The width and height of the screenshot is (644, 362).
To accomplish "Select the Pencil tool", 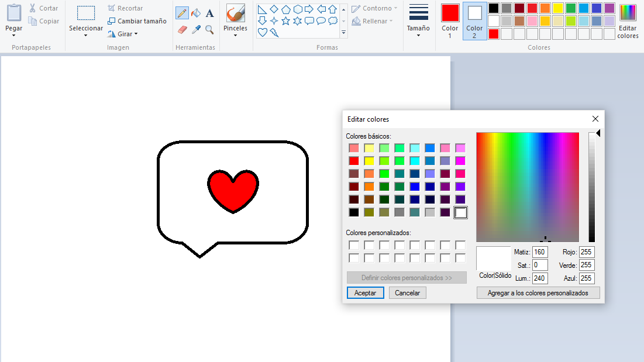I will (x=182, y=12).
